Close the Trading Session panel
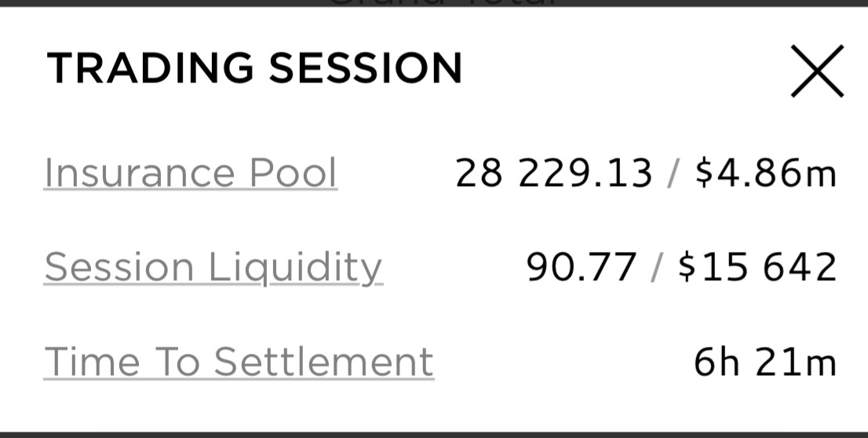This screenshot has height=438, width=868. coord(816,71)
